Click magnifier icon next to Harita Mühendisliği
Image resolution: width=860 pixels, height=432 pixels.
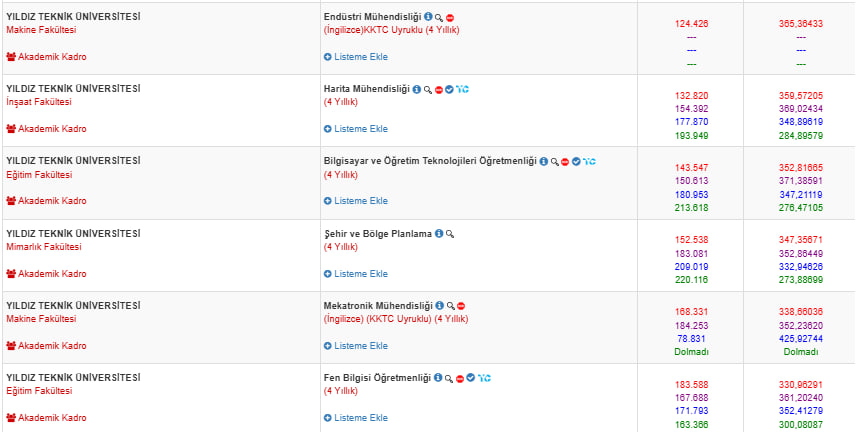(428, 89)
